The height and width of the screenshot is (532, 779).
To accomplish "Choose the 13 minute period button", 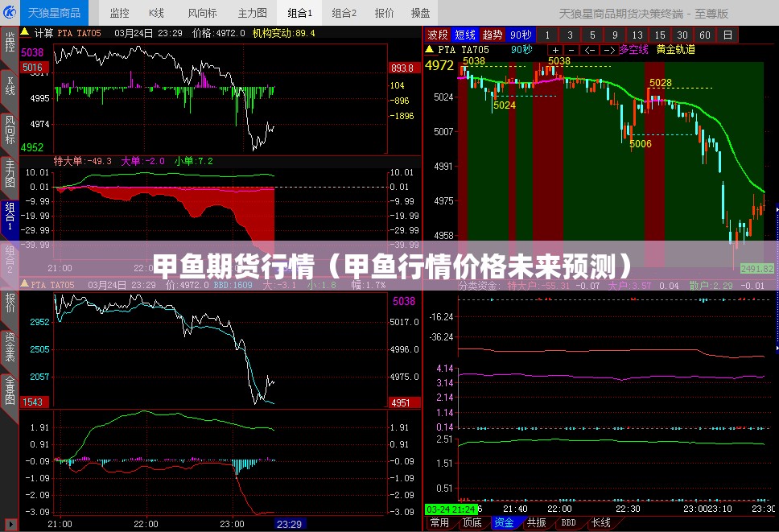I will coord(637,35).
